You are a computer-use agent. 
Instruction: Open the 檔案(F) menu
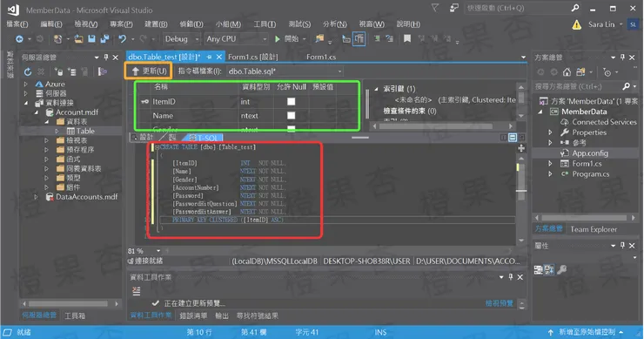coord(17,24)
